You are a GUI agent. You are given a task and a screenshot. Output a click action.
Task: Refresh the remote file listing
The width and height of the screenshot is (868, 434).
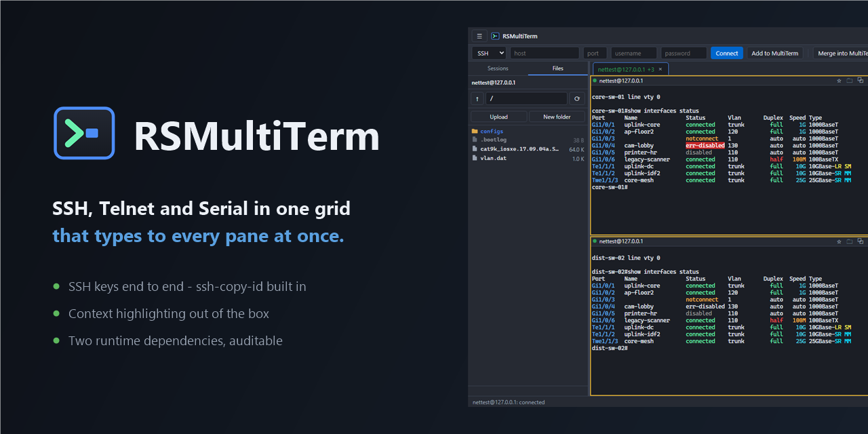pos(577,98)
